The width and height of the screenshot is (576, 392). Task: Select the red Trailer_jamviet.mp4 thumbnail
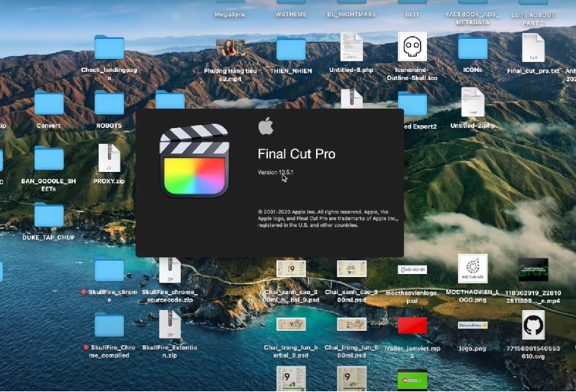(412, 326)
